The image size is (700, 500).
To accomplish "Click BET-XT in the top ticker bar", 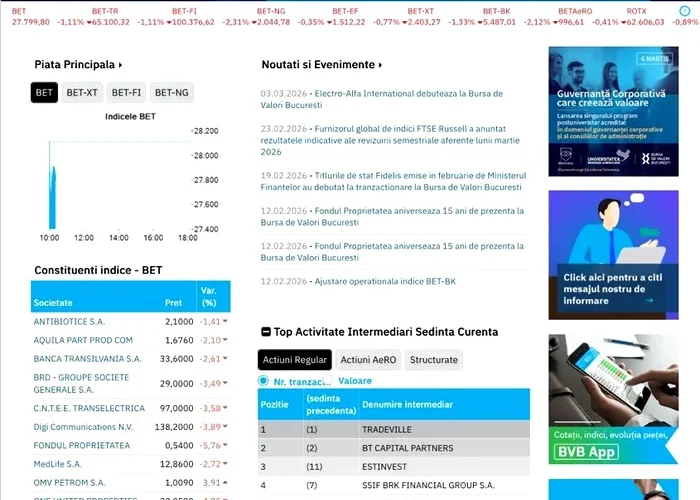I will point(421,11).
